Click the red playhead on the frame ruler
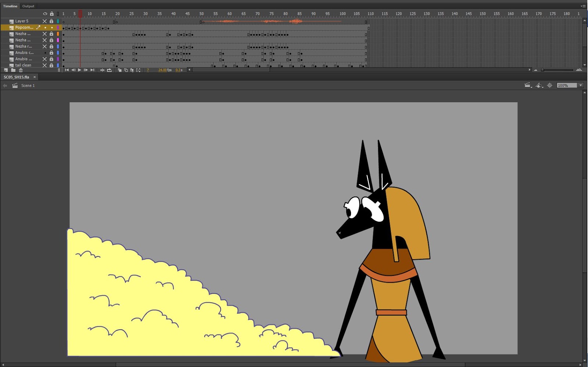Image resolution: width=588 pixels, height=367 pixels. (80, 14)
